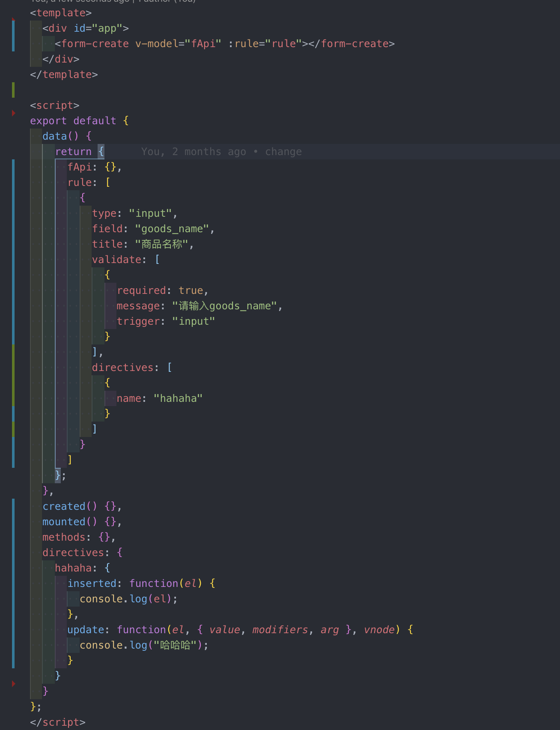Click the closing </template> tag

(x=64, y=75)
